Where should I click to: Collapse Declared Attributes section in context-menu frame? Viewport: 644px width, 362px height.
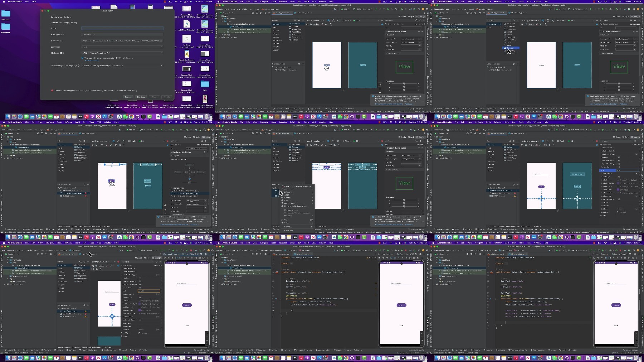pos(386,148)
